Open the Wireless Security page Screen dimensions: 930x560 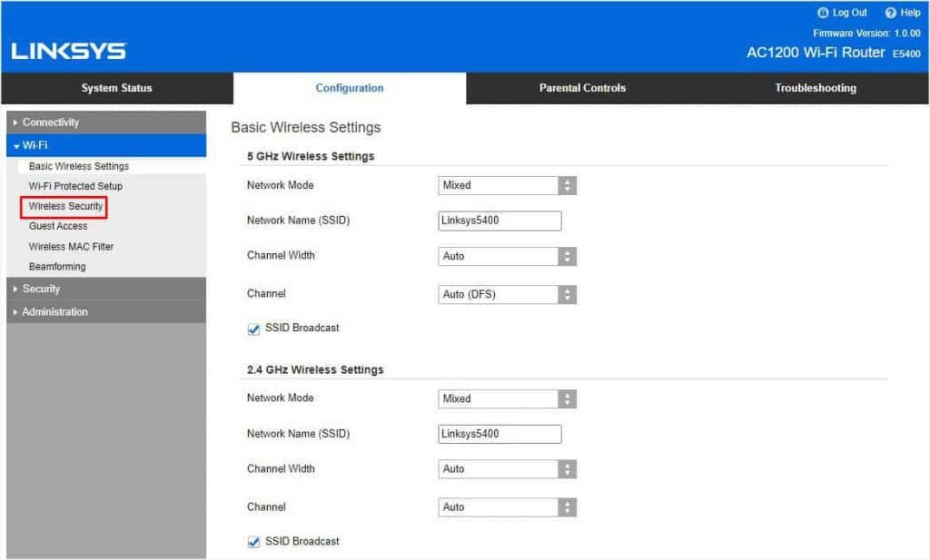(x=64, y=206)
